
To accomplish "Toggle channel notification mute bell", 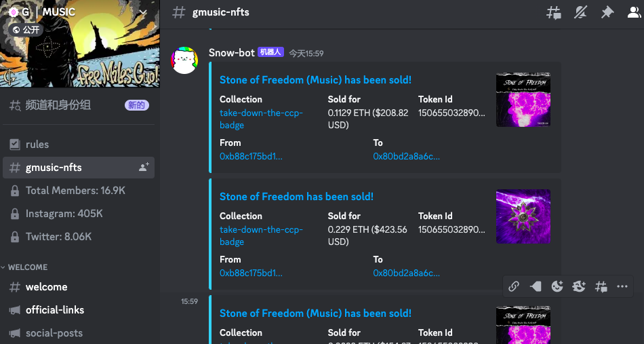I will click(580, 13).
